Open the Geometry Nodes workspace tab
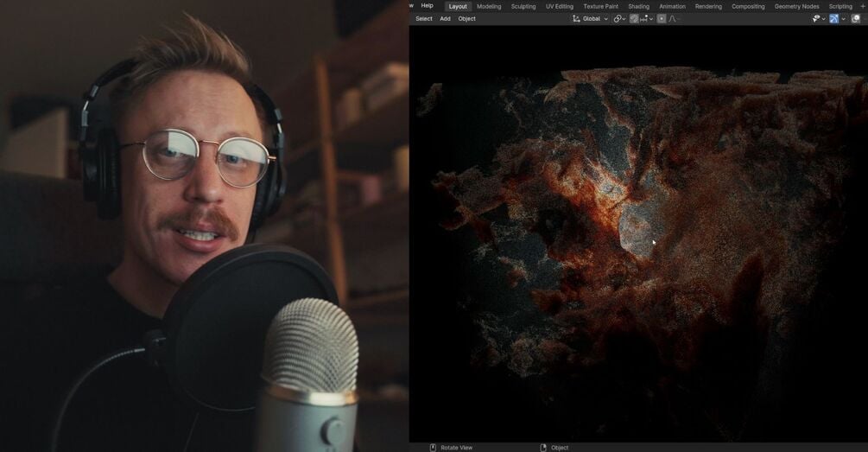 coord(796,7)
